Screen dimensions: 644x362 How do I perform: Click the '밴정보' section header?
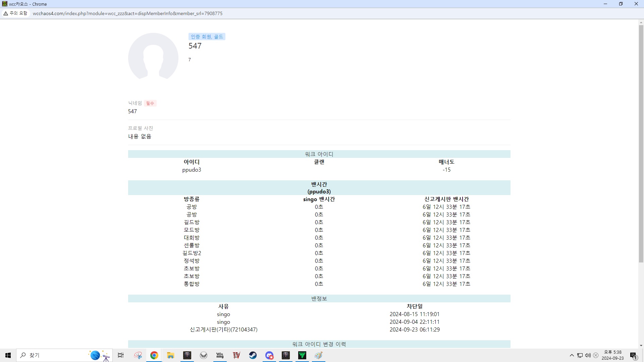319,299
